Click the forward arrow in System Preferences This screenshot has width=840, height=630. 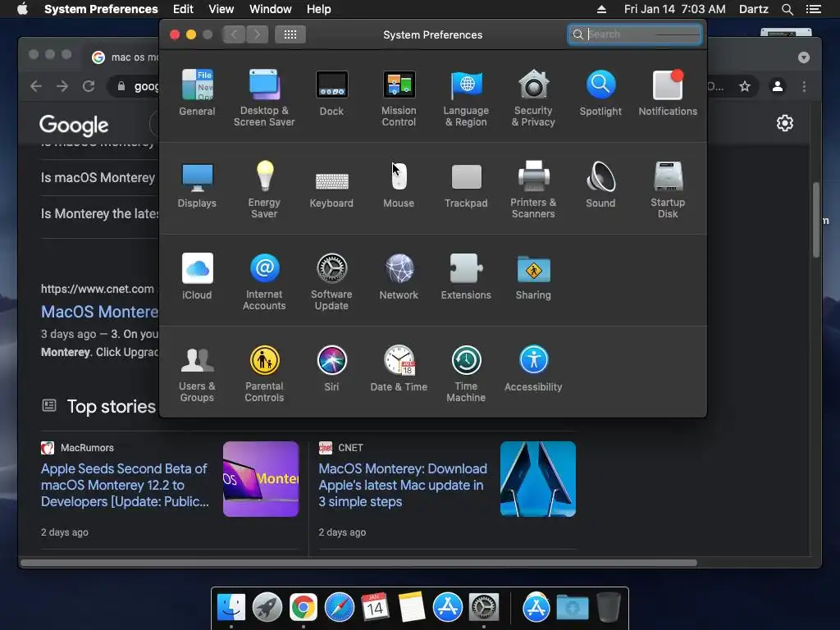(257, 34)
